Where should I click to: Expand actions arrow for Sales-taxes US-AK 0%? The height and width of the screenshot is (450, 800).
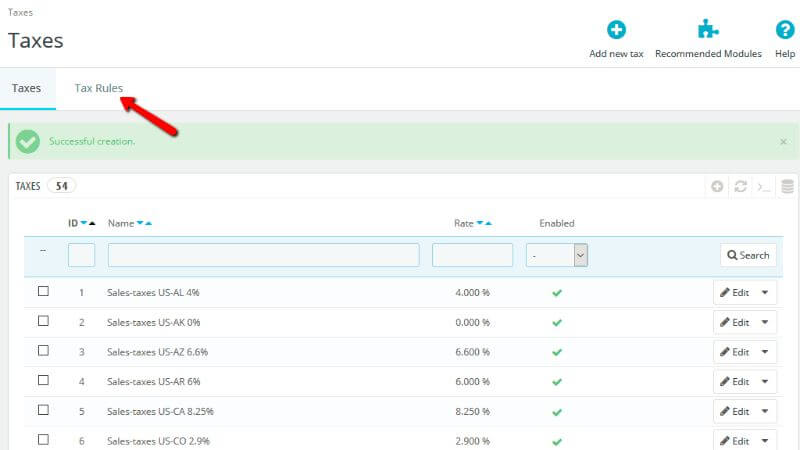[765, 322]
